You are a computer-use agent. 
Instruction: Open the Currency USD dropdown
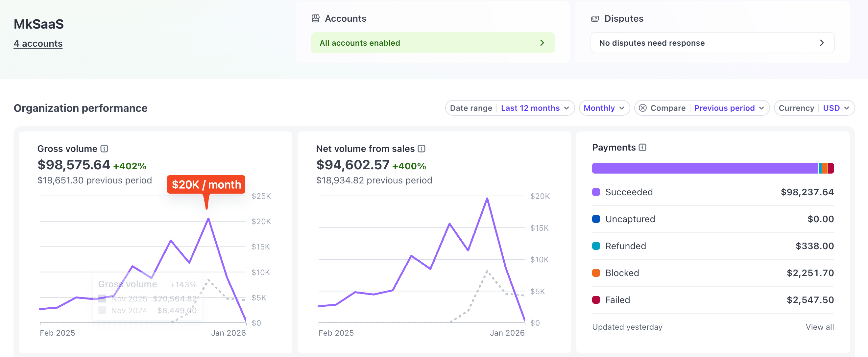(835, 108)
